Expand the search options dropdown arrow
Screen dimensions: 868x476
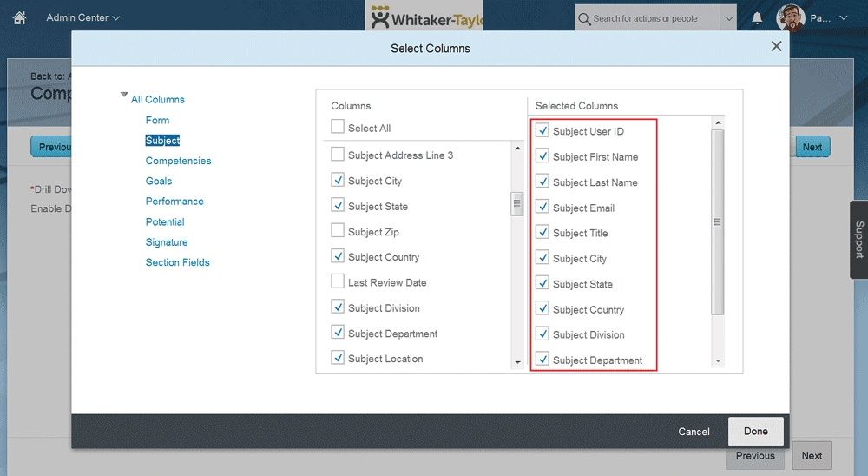pyautogui.click(x=728, y=18)
